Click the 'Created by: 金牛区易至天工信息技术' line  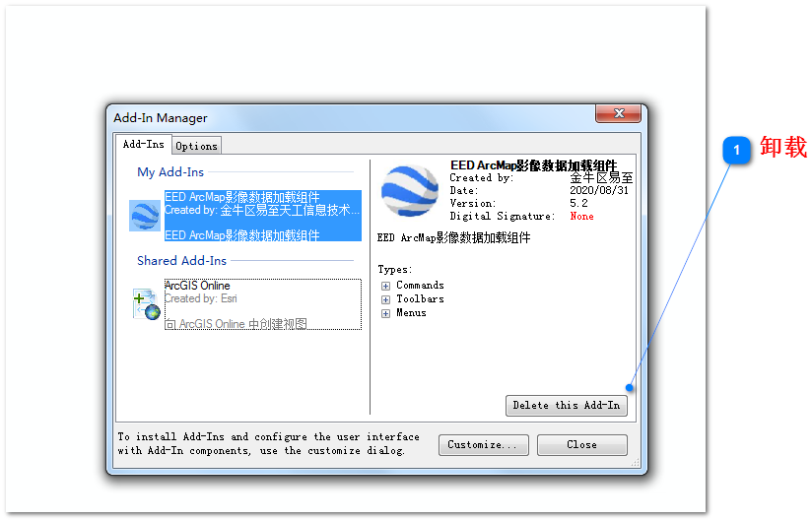click(x=261, y=210)
